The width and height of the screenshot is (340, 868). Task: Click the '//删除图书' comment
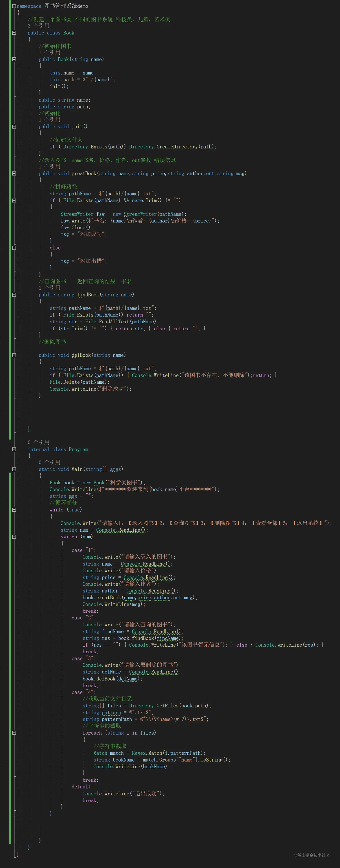pos(52,342)
